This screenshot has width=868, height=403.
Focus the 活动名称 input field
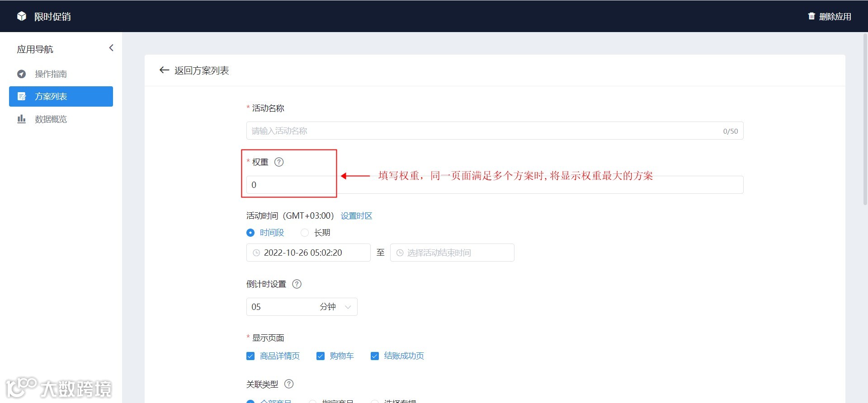pos(495,131)
